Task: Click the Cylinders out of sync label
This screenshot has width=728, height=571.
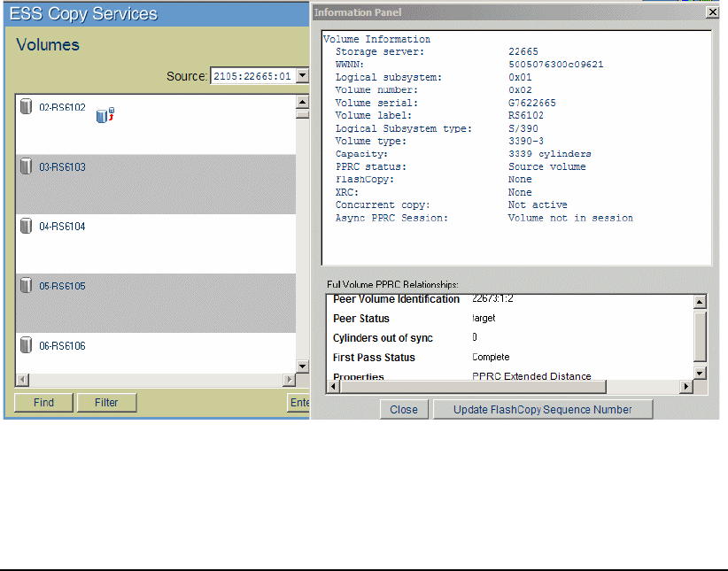Action: [x=383, y=338]
